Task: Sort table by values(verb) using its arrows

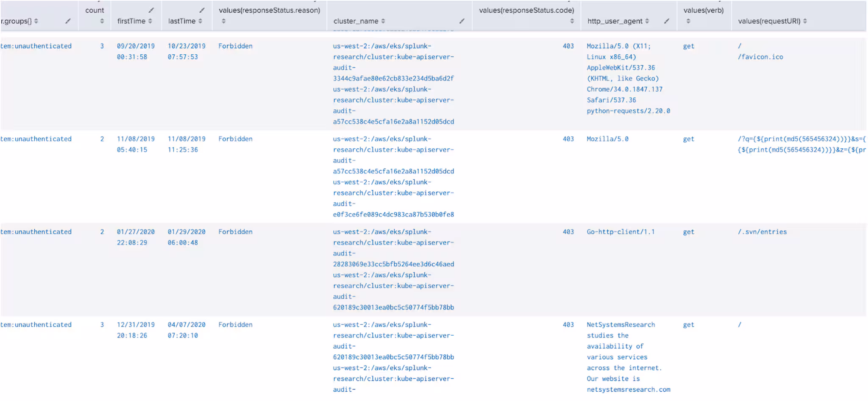Action: pos(688,21)
